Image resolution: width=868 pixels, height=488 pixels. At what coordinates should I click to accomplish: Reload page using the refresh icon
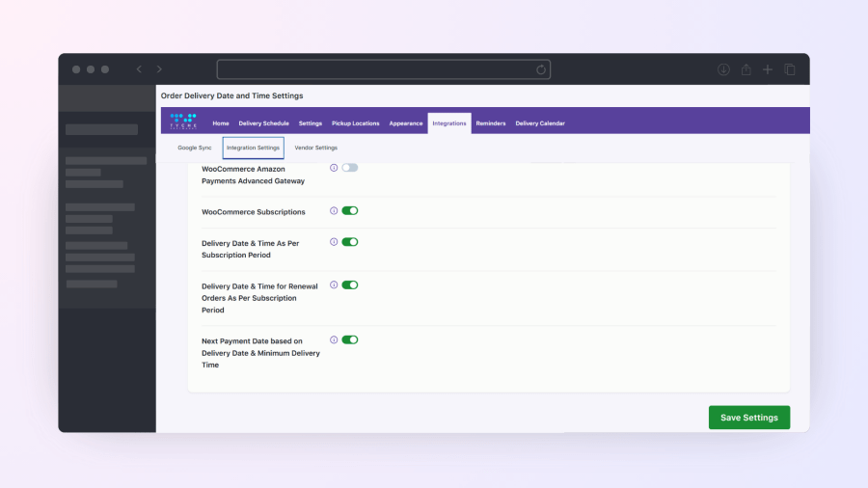click(x=541, y=69)
